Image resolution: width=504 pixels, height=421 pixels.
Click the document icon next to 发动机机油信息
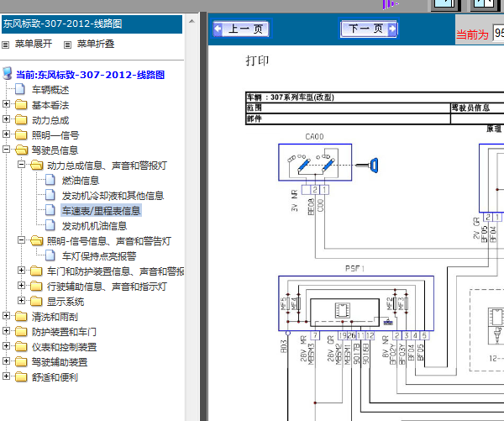tap(50, 225)
